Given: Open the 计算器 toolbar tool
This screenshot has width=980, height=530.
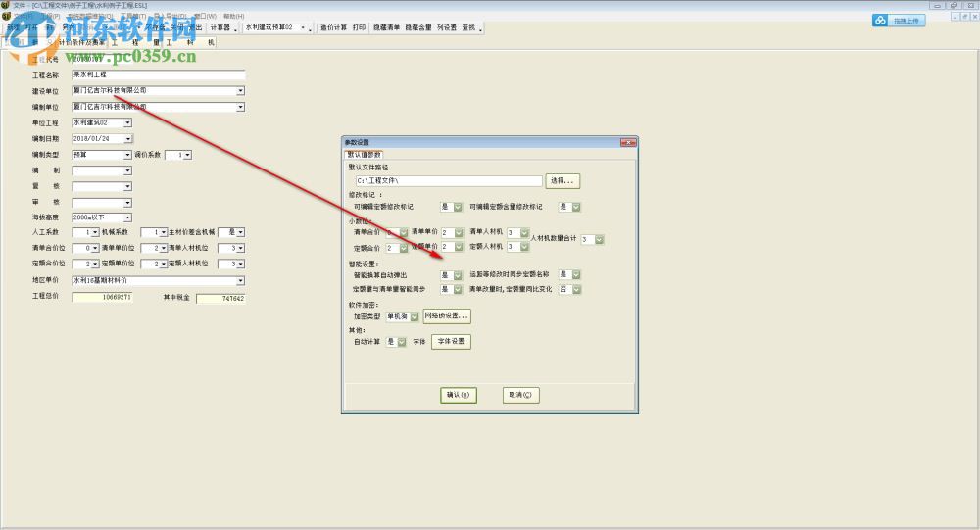Looking at the screenshot, I should [x=221, y=28].
